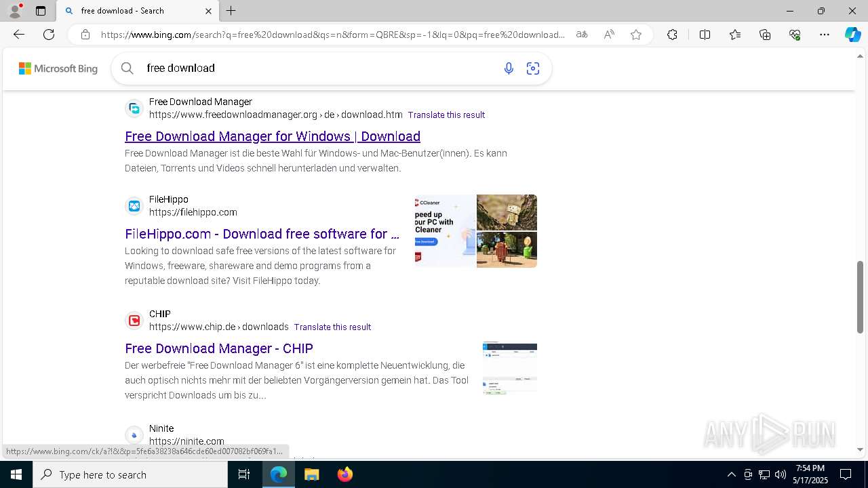Click scrollbar up arrow

[861, 55]
